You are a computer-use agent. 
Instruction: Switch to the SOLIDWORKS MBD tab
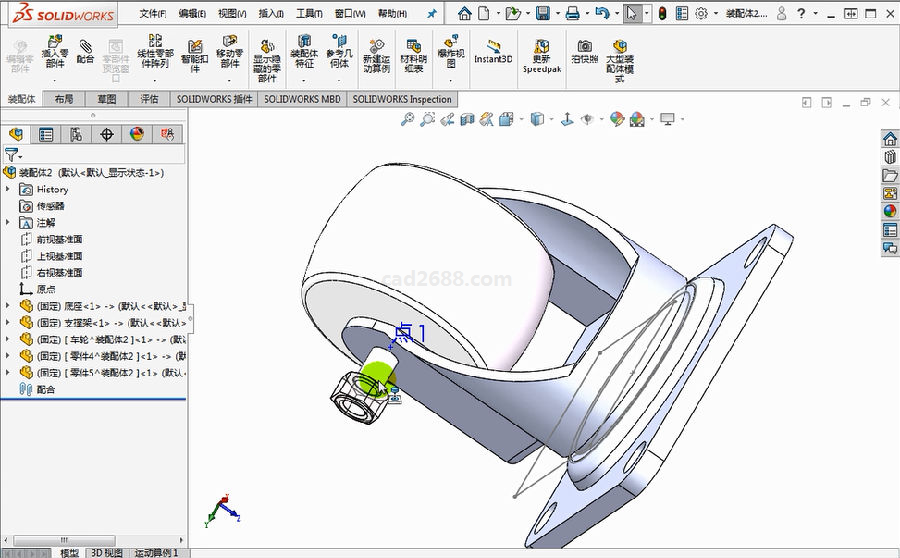[301, 99]
